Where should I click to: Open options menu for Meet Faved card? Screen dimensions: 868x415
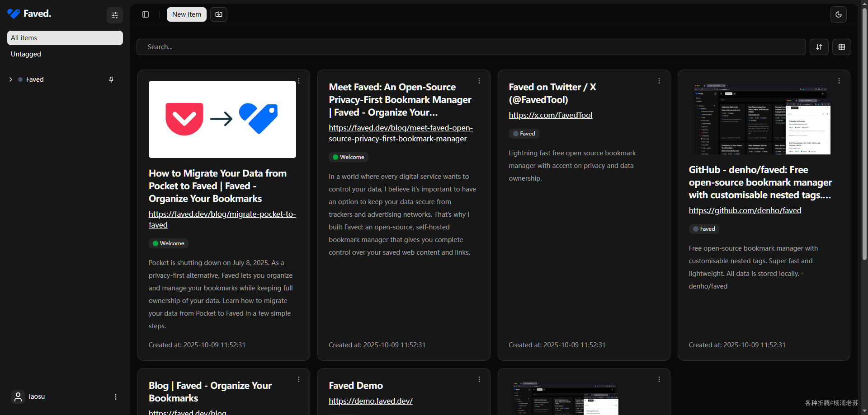tap(479, 81)
